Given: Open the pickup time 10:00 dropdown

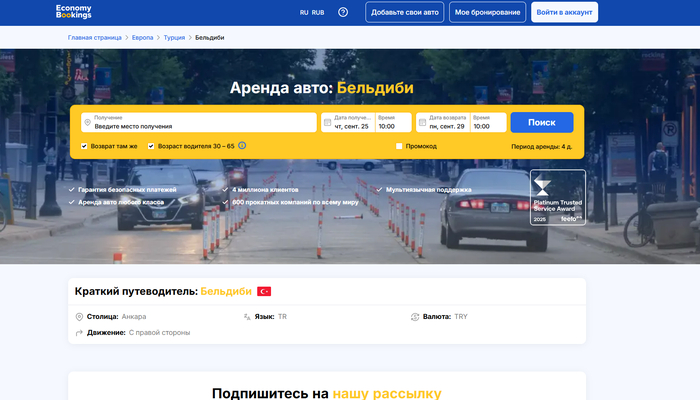Looking at the screenshot, I should (x=392, y=123).
